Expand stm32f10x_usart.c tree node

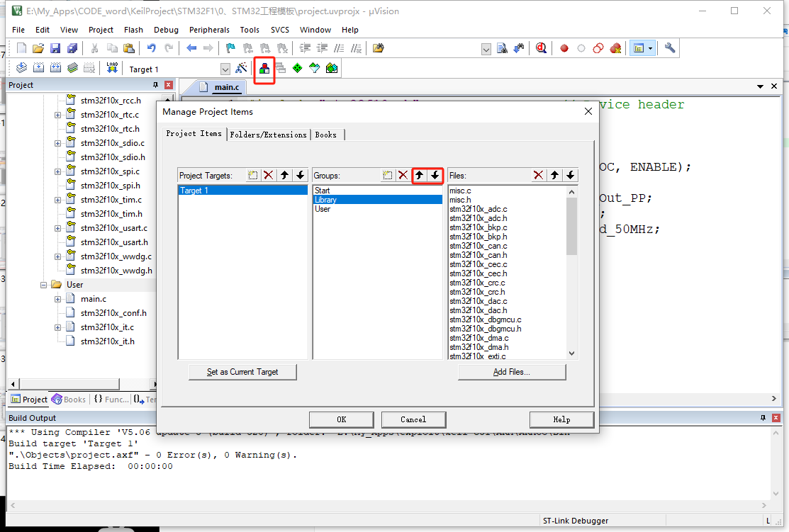pyautogui.click(x=58, y=228)
